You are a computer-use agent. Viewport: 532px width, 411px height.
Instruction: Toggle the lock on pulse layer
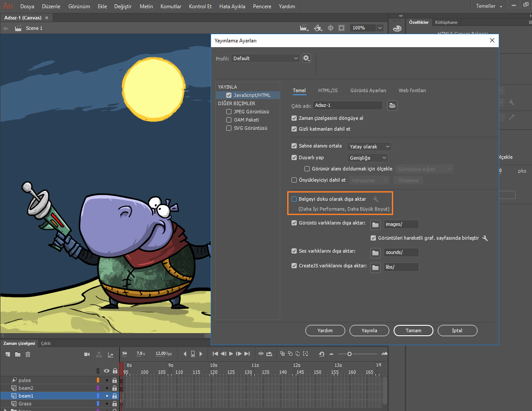115,380
